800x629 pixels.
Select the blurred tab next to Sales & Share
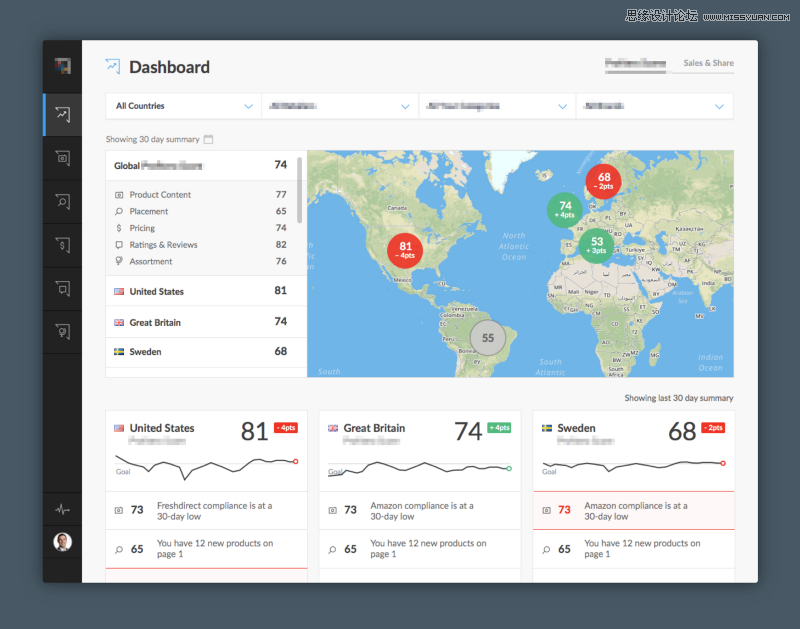click(635, 64)
